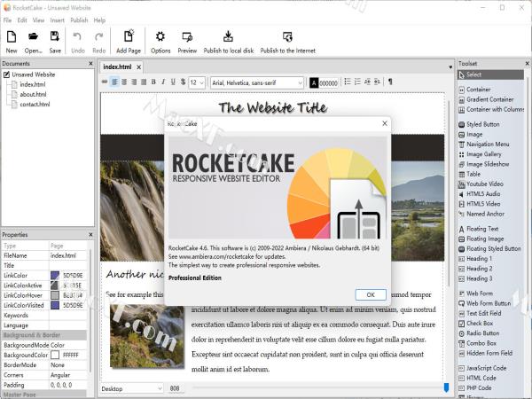Click the BackgroundMode Color value
This screenshot has width=532, height=399.
68,345
